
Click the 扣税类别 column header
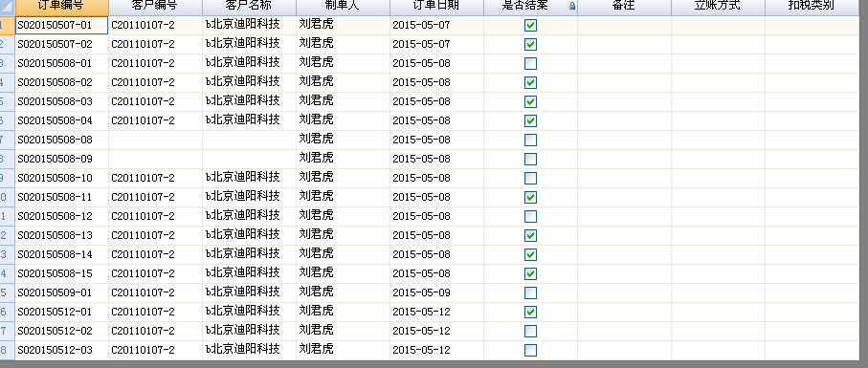coord(812,7)
